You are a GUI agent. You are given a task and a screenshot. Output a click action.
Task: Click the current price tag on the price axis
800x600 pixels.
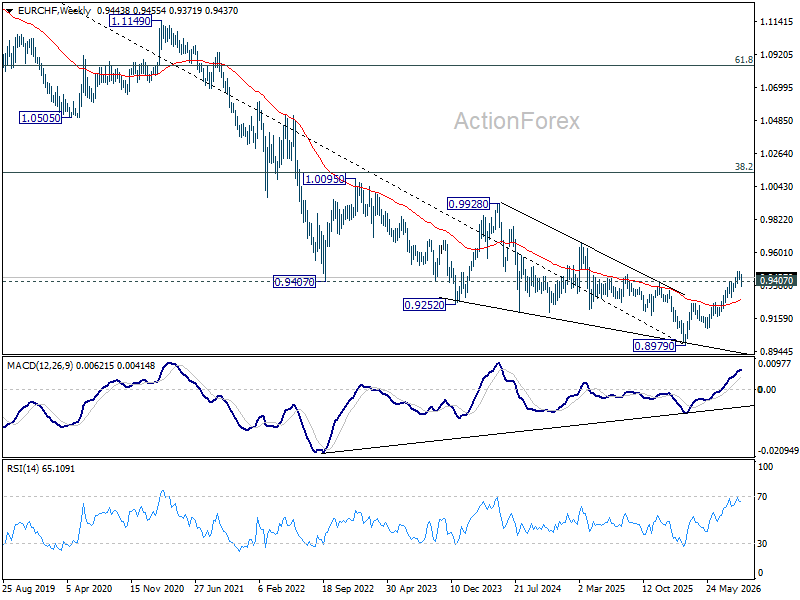pos(776,280)
